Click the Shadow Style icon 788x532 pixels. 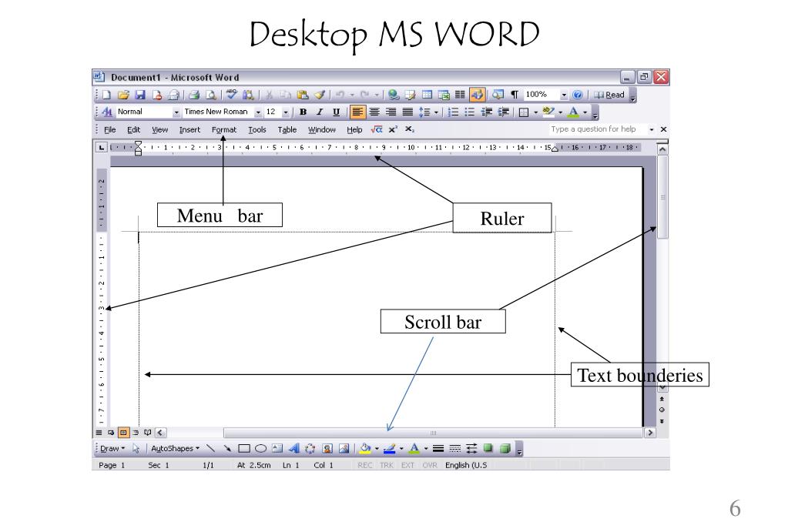coord(488,448)
